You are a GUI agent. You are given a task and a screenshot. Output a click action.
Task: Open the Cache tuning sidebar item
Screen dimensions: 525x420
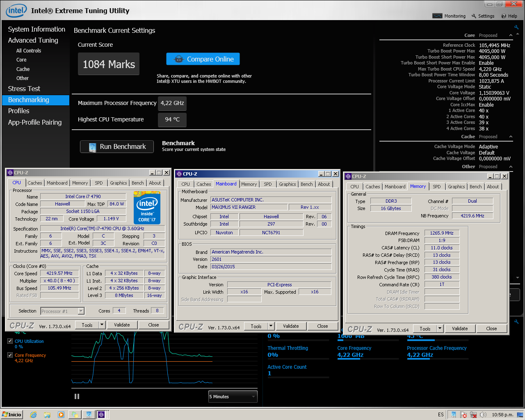(23, 69)
